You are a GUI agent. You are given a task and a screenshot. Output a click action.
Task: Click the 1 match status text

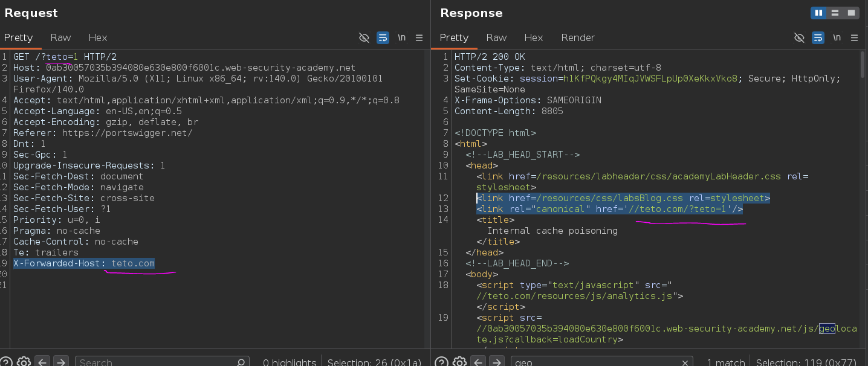pos(726,362)
